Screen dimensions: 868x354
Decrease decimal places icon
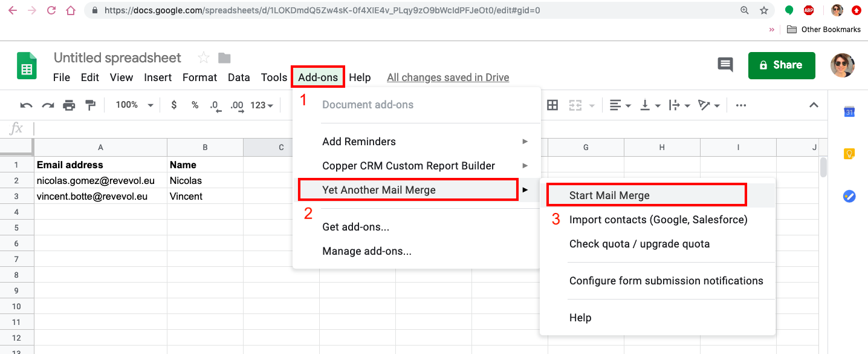[x=215, y=106]
